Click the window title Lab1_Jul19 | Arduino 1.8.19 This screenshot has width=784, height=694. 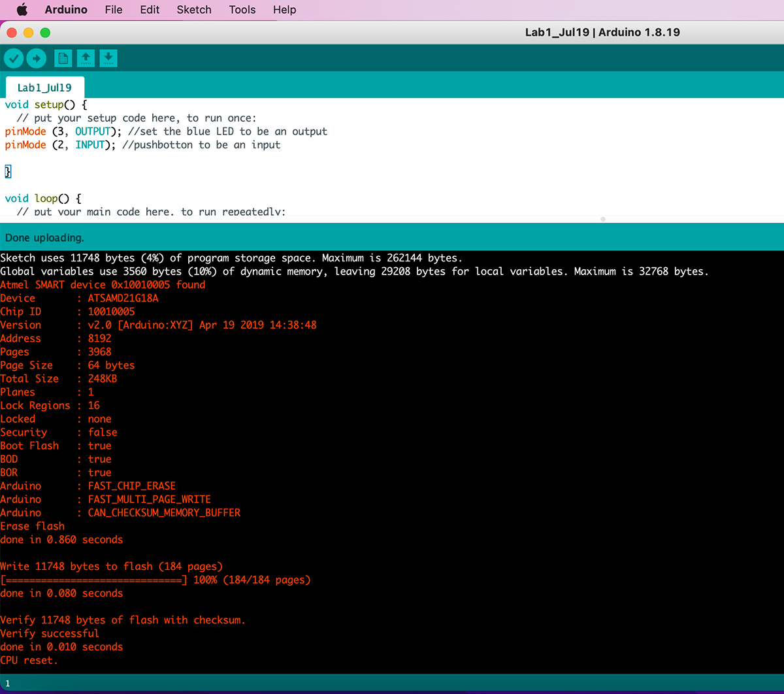pos(602,32)
